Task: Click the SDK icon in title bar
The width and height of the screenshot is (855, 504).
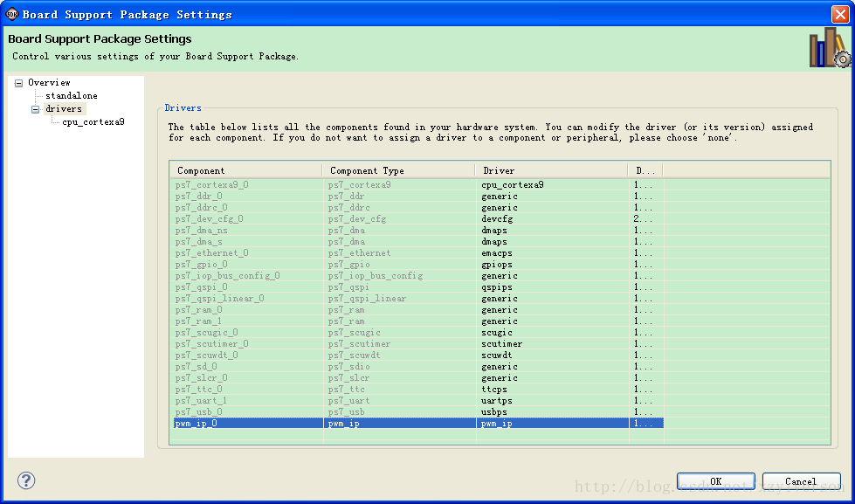Action: coord(12,14)
